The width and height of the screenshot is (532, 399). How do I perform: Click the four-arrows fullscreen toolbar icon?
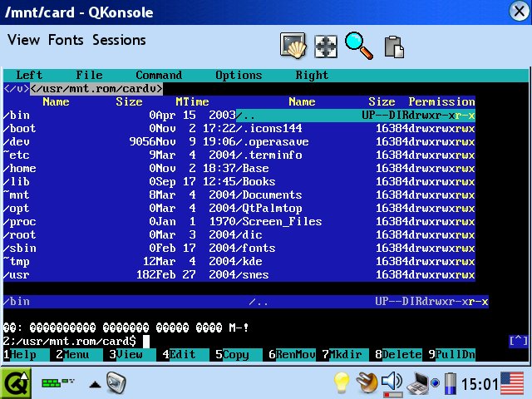pos(326,47)
